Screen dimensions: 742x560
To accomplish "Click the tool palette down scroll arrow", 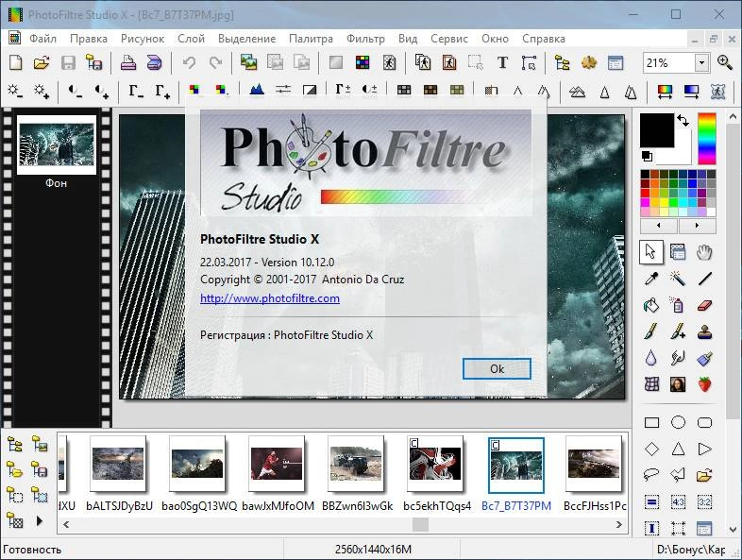I will click(x=733, y=529).
